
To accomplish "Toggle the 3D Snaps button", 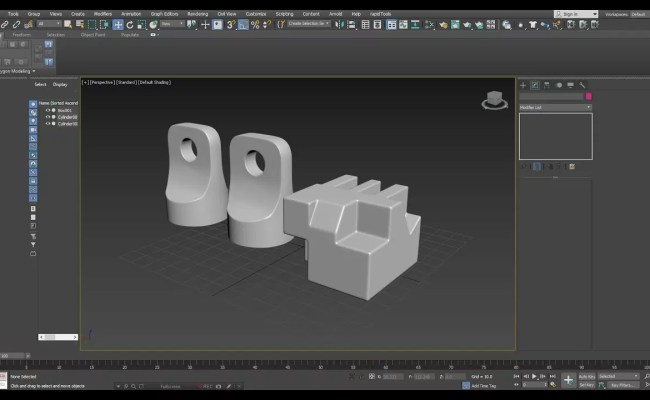I will click(x=231, y=25).
